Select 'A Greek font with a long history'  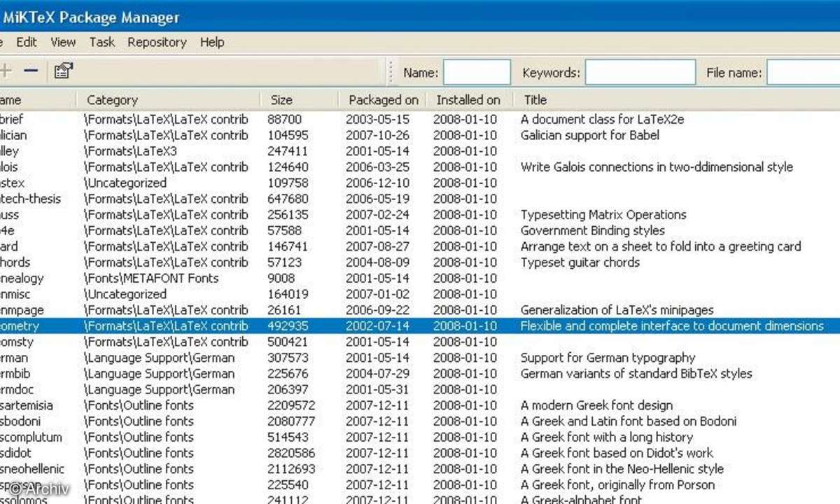[420, 437]
